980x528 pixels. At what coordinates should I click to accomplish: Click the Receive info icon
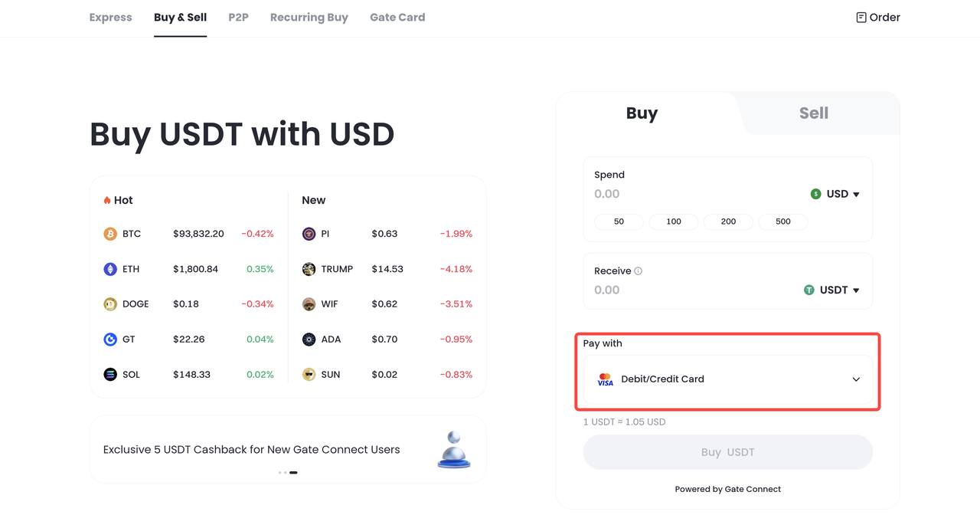pos(639,271)
